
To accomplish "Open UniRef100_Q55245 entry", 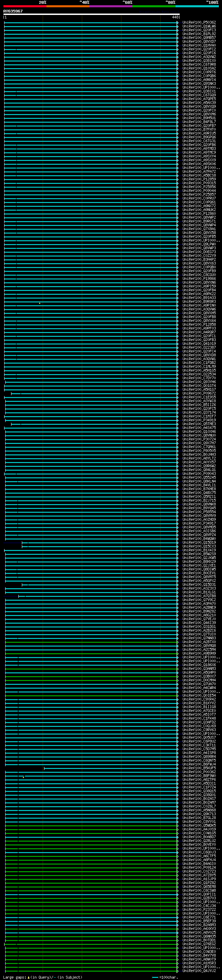I will (199, 477).
